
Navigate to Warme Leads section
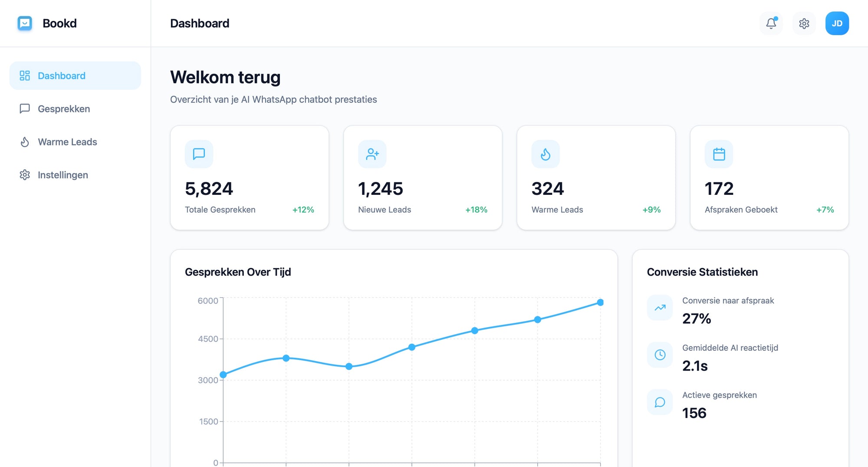pyautogui.click(x=67, y=141)
